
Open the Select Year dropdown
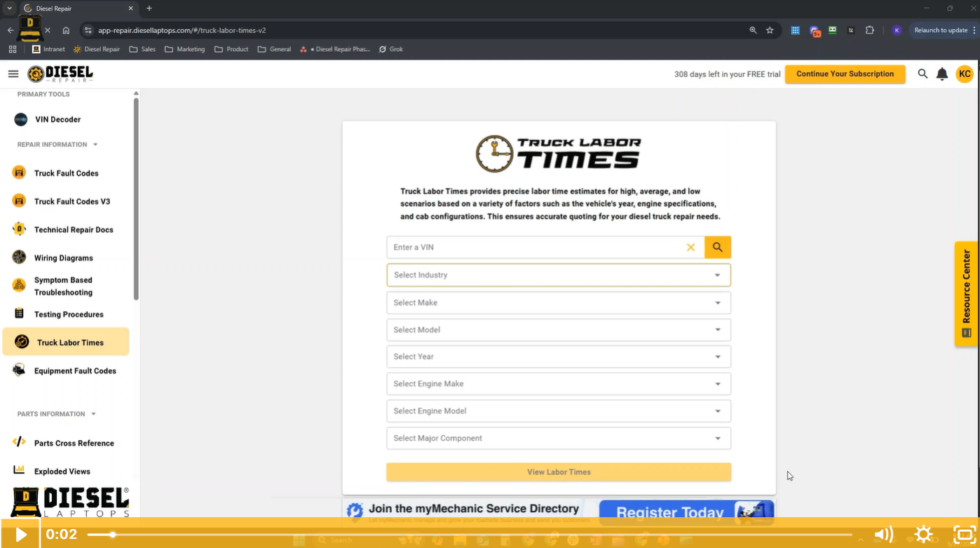(x=559, y=357)
